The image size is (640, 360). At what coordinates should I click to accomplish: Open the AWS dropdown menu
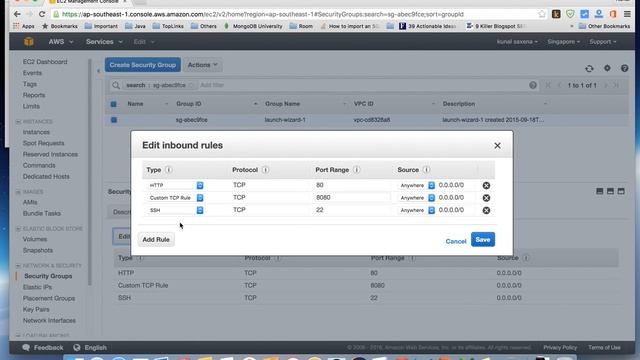[x=61, y=42]
